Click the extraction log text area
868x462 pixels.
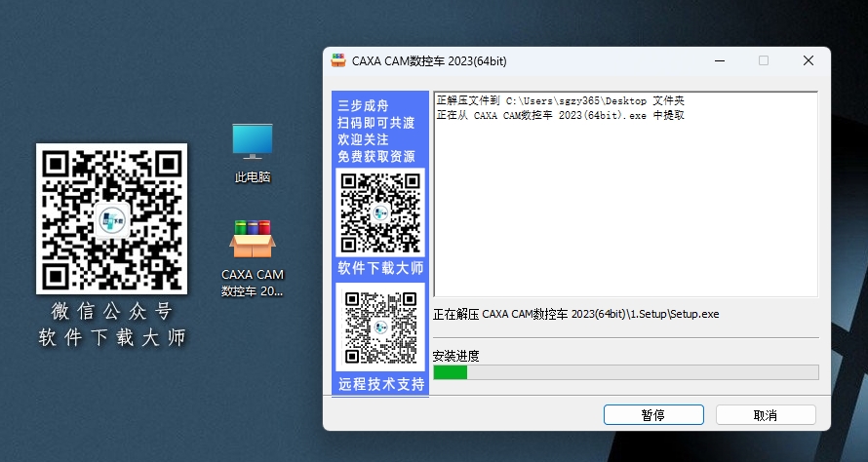coord(625,194)
